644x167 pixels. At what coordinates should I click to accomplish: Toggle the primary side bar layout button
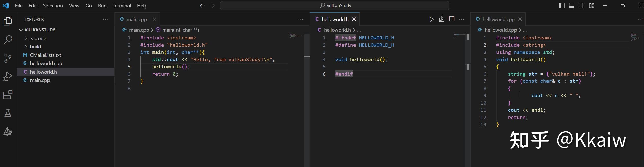click(x=562, y=6)
